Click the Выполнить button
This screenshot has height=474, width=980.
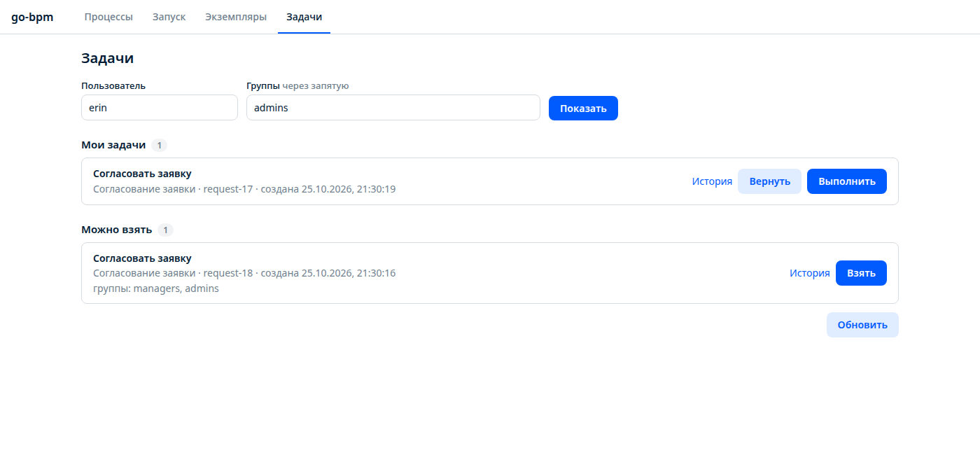pyautogui.click(x=847, y=181)
